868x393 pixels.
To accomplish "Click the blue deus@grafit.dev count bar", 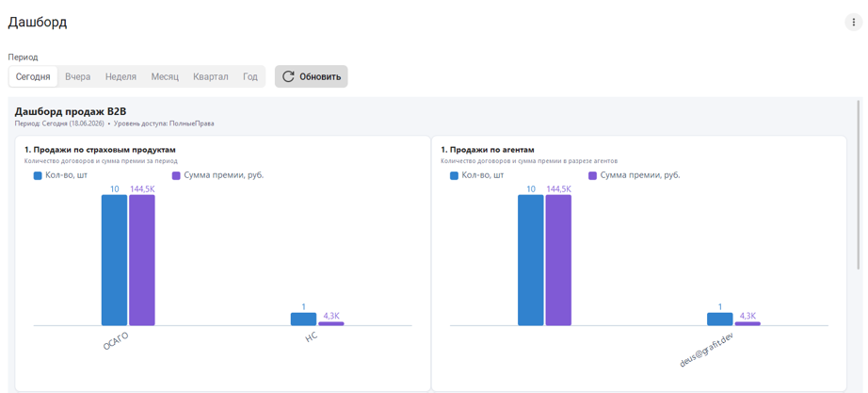I will pos(719,319).
